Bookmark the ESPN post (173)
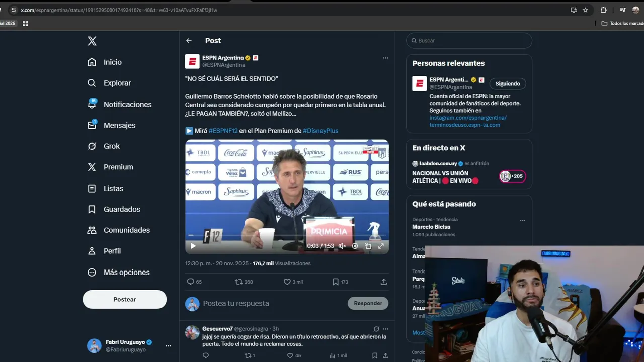644x362 pixels. [340, 282]
